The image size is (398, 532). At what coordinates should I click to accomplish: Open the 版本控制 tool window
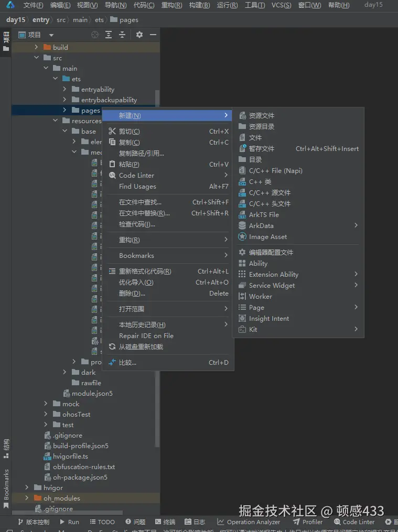coord(34,522)
